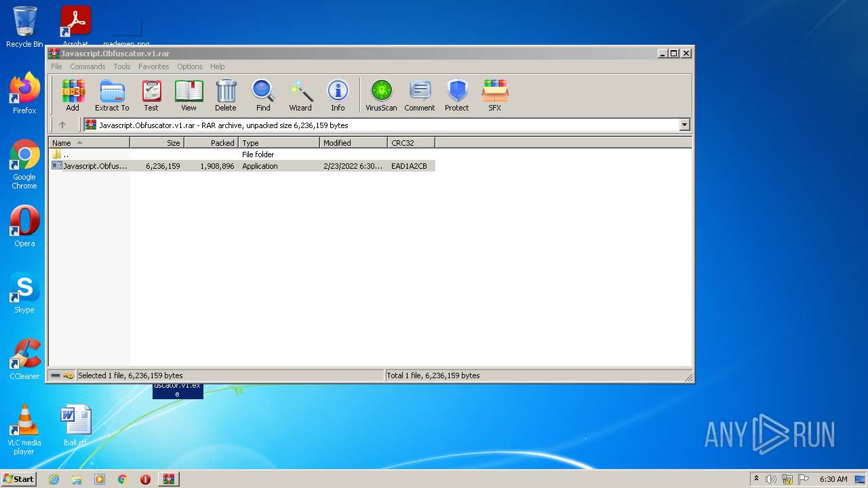Sort files by Packed column
This screenshot has width=868, height=488.
point(212,143)
